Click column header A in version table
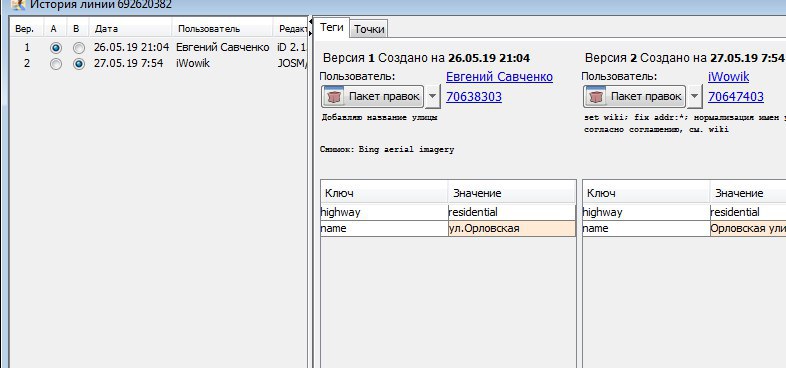The height and width of the screenshot is (368, 786). (54, 29)
